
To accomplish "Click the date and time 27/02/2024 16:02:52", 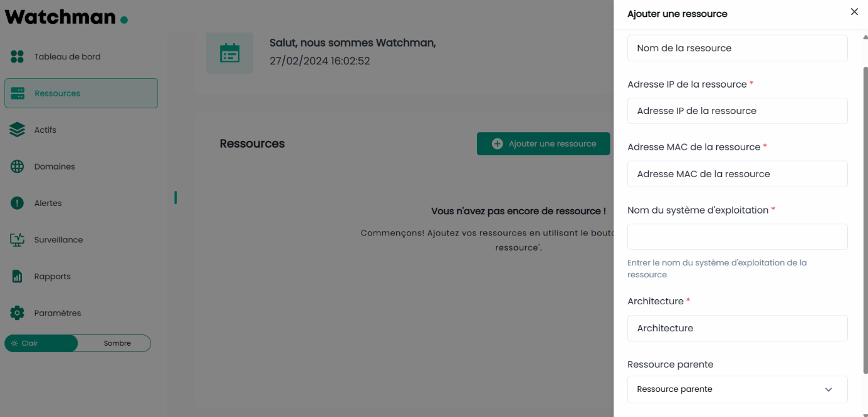I will point(320,61).
